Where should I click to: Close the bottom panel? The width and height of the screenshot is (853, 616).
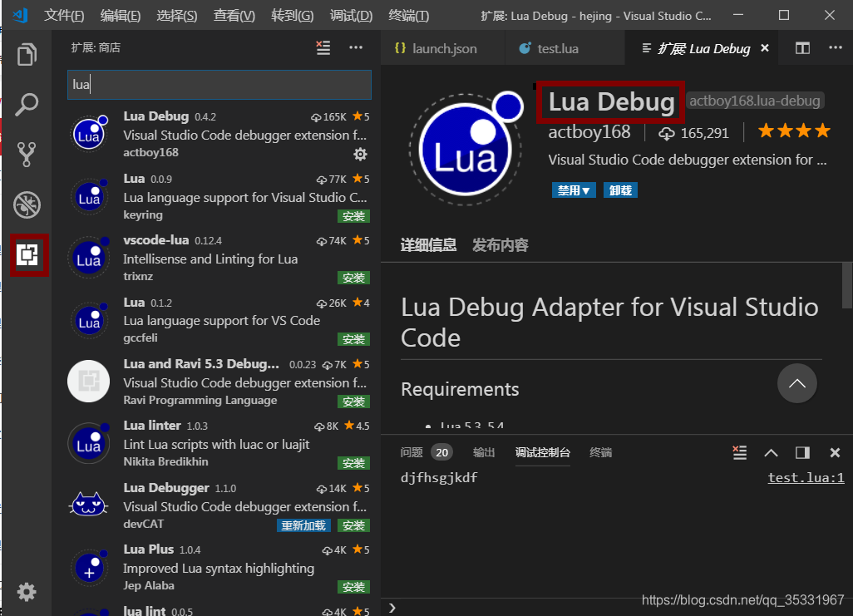click(x=835, y=453)
